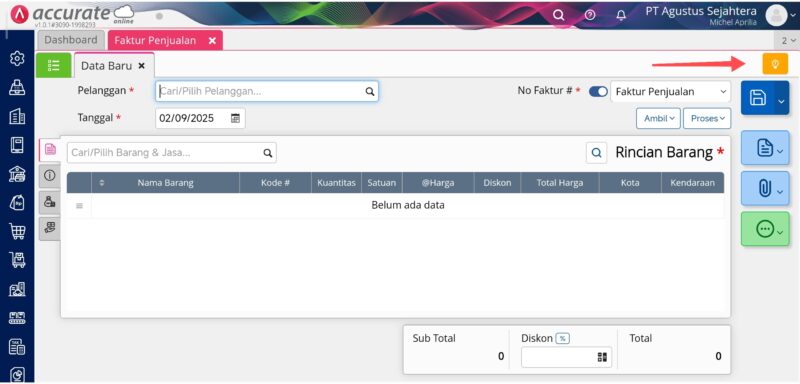Click the green list view icon
The width and height of the screenshot is (800, 384).
pyautogui.click(x=54, y=65)
